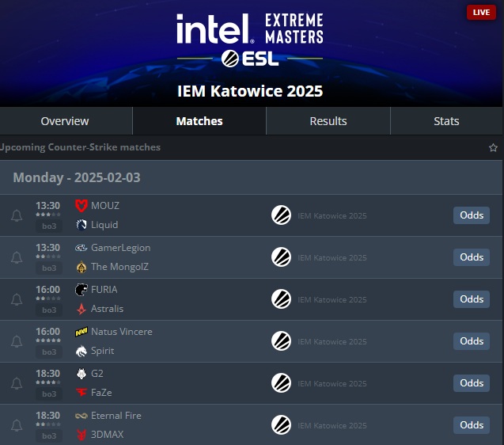Click ESL event icon in Eternal Fire row

(281, 425)
